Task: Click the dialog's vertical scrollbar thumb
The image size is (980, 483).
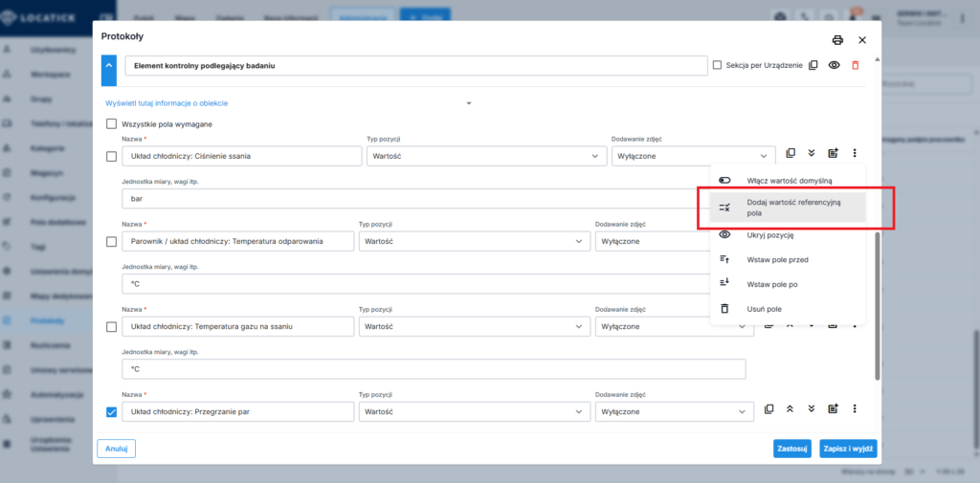Action: (877, 306)
